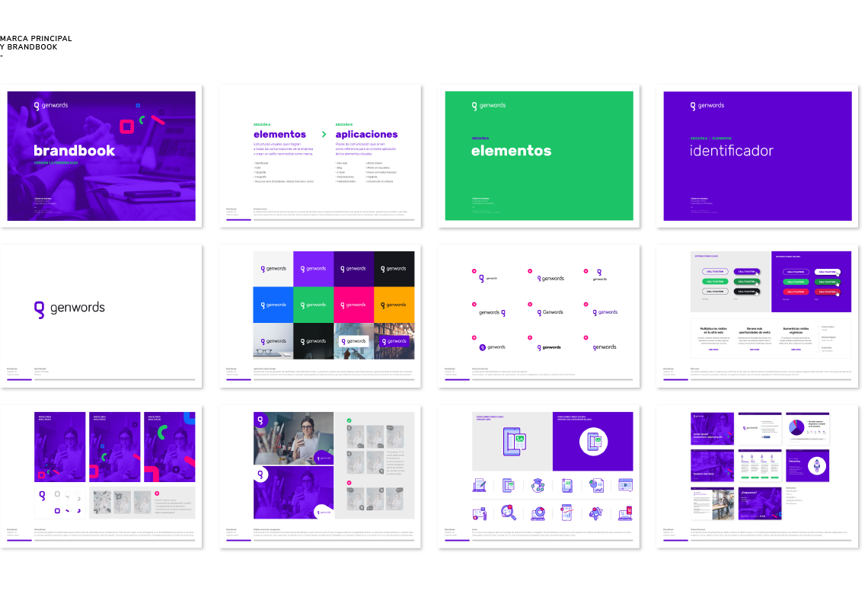The height and width of the screenshot is (591, 868).
Task: Click the green Call to Action button on the light background
Action: (x=715, y=282)
